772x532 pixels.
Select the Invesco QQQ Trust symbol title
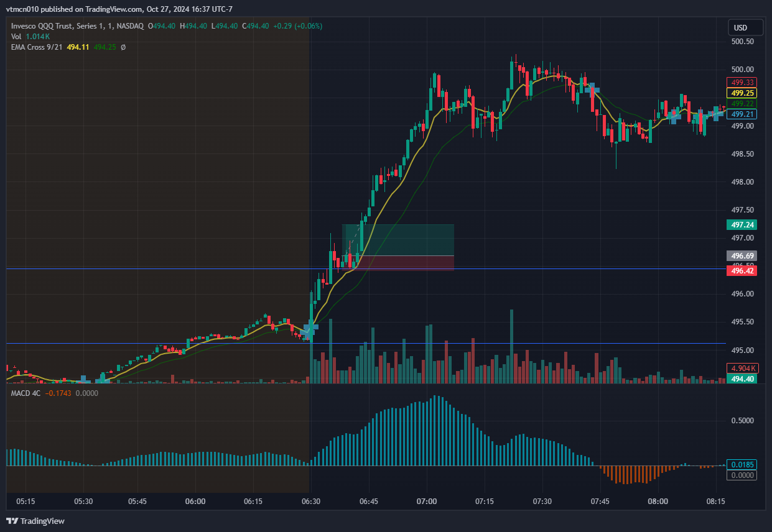click(78, 26)
